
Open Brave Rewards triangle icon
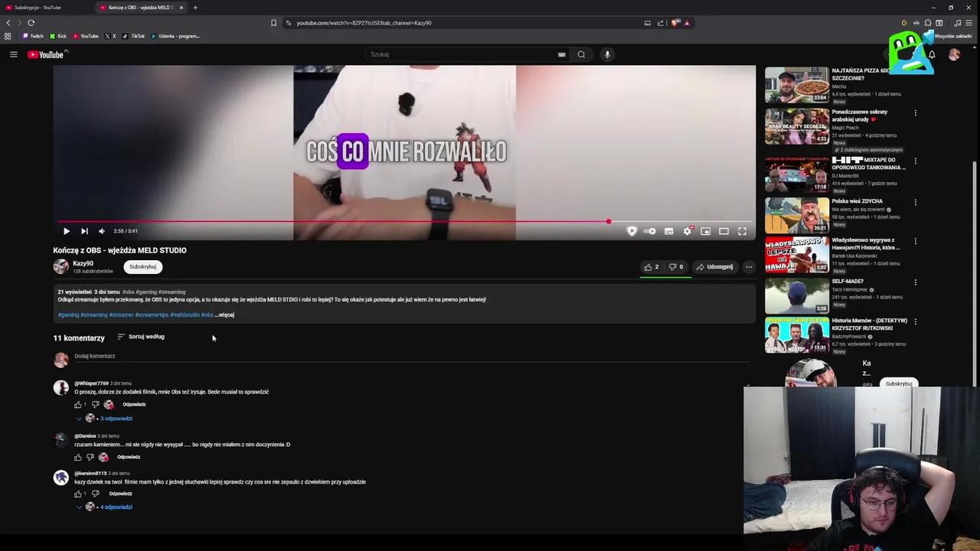point(687,23)
